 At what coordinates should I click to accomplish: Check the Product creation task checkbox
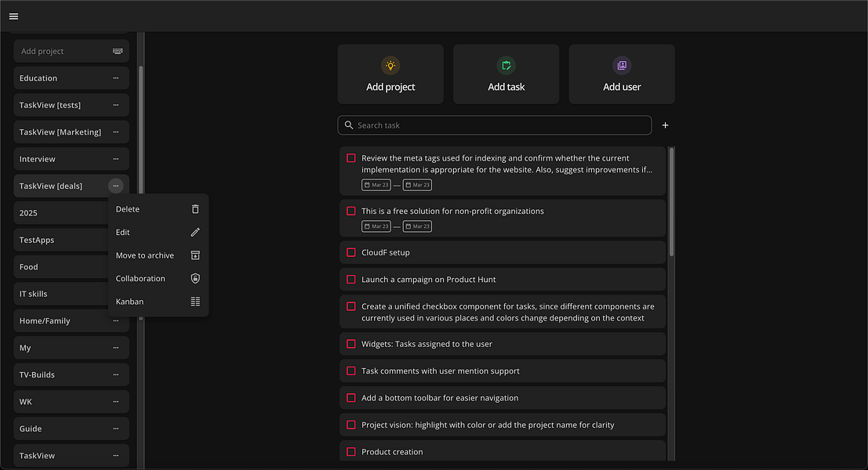coord(350,451)
